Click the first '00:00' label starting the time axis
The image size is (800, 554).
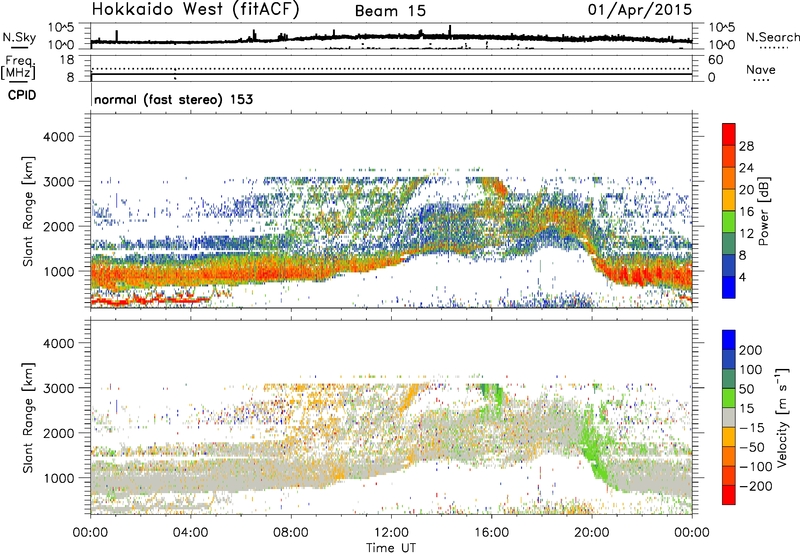[x=90, y=533]
